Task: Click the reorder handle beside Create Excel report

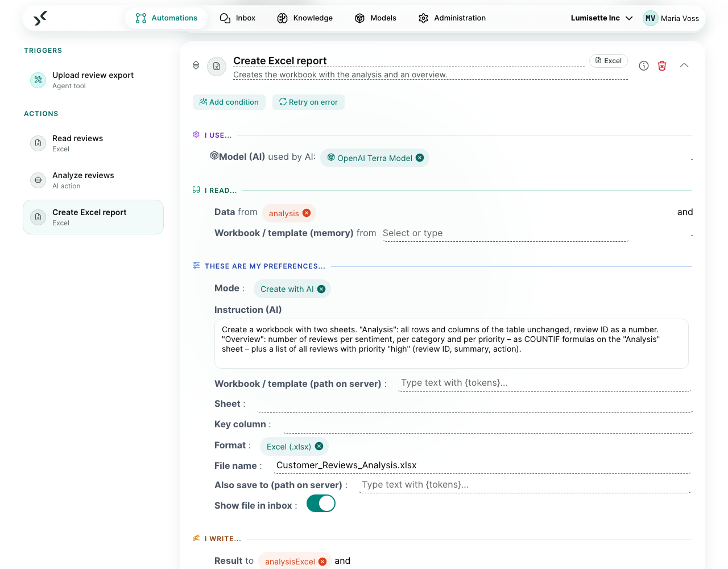Action: [x=196, y=65]
